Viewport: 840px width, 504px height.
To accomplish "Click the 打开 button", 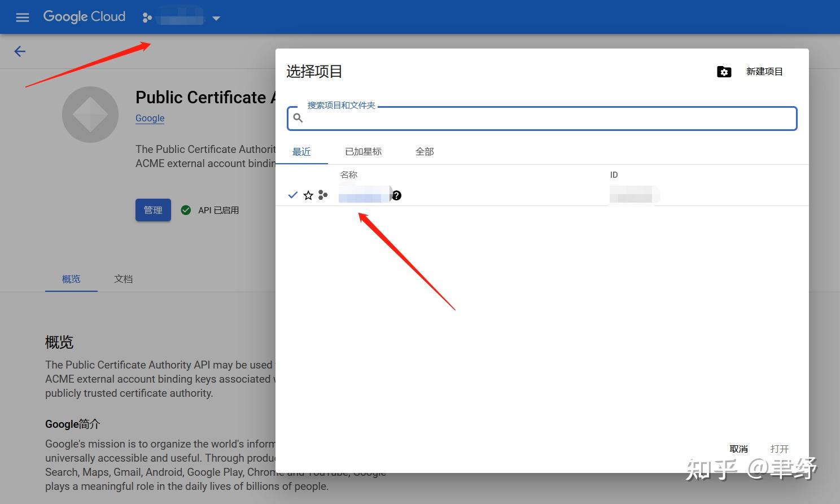I will point(779,449).
